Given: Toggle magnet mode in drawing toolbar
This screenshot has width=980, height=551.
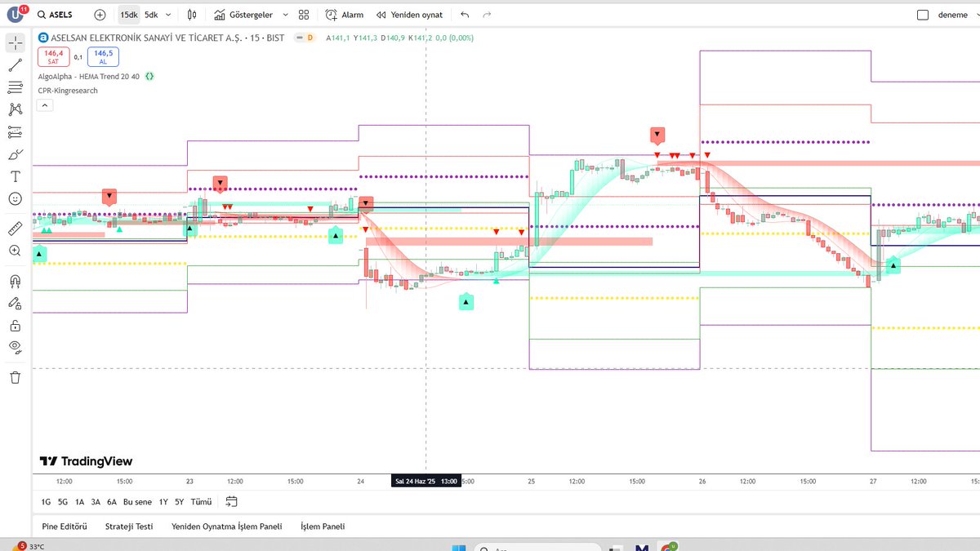Looking at the screenshot, I should pos(16,282).
